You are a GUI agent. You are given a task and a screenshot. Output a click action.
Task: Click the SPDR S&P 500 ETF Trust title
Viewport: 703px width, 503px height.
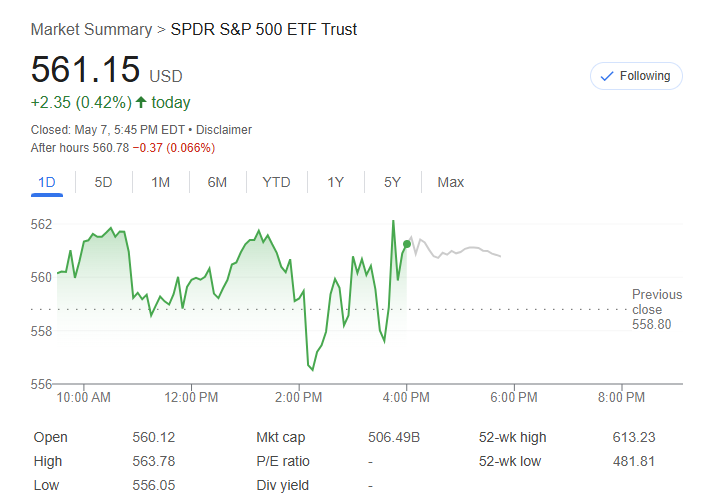point(264,29)
